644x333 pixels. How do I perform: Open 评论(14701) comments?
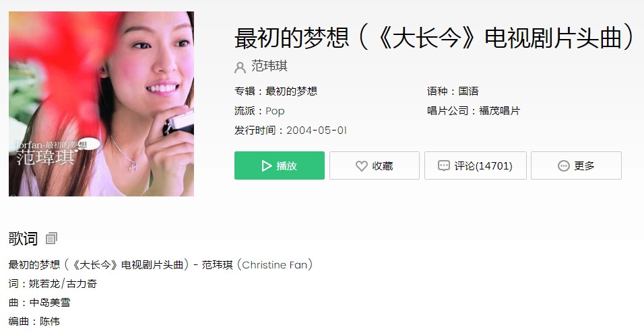pos(475,165)
